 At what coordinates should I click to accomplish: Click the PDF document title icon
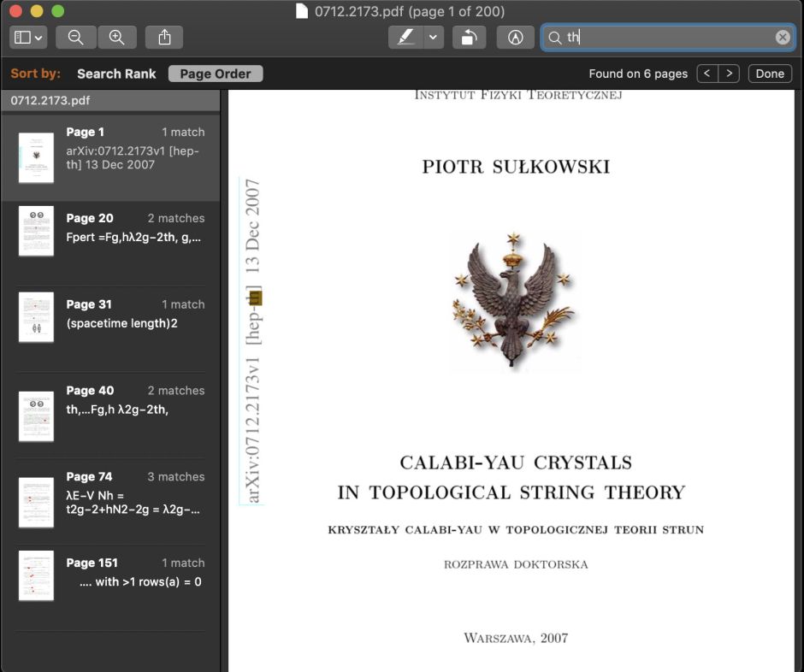[x=301, y=11]
